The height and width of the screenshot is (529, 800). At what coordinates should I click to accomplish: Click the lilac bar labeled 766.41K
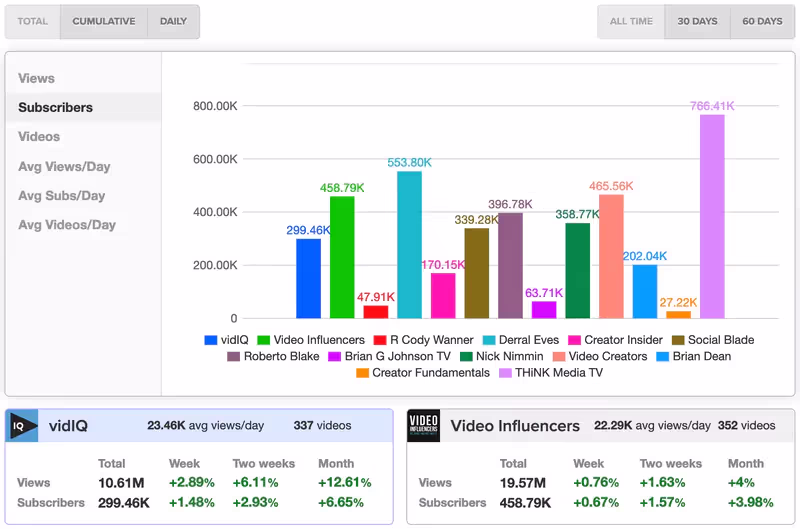pos(712,217)
